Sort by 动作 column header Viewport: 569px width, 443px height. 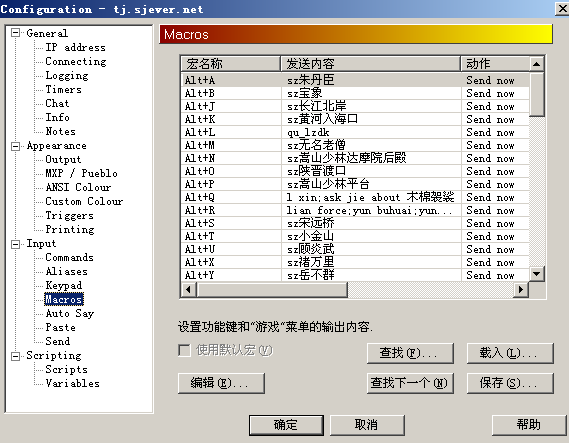(x=495, y=64)
